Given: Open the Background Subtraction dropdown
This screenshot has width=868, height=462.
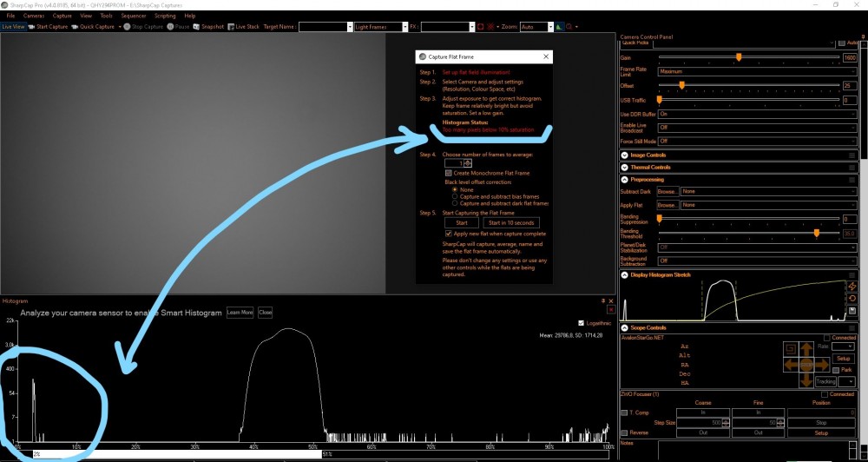Looking at the screenshot, I should [x=757, y=261].
